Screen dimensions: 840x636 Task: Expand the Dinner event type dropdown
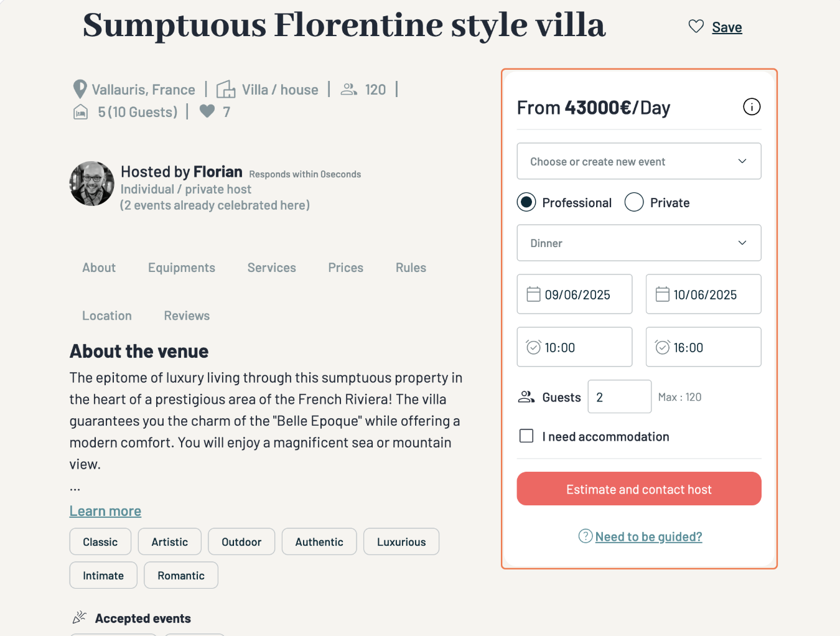(x=638, y=243)
